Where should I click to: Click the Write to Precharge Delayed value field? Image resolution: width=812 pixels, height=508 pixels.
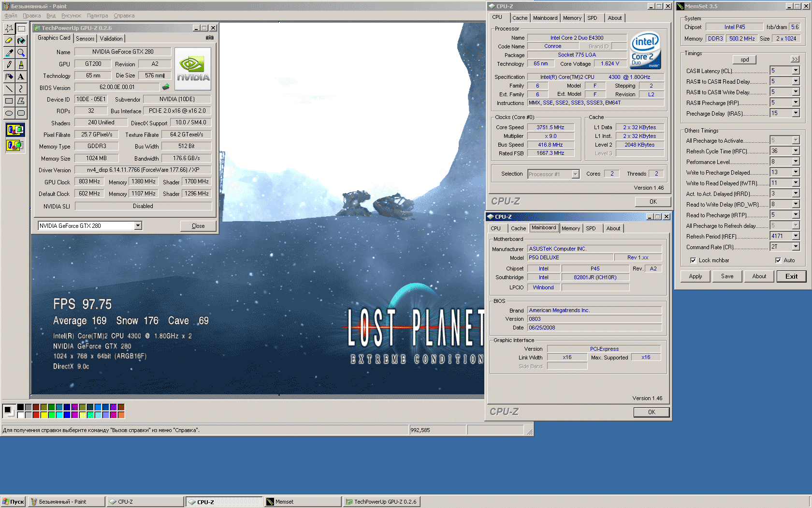(781, 172)
